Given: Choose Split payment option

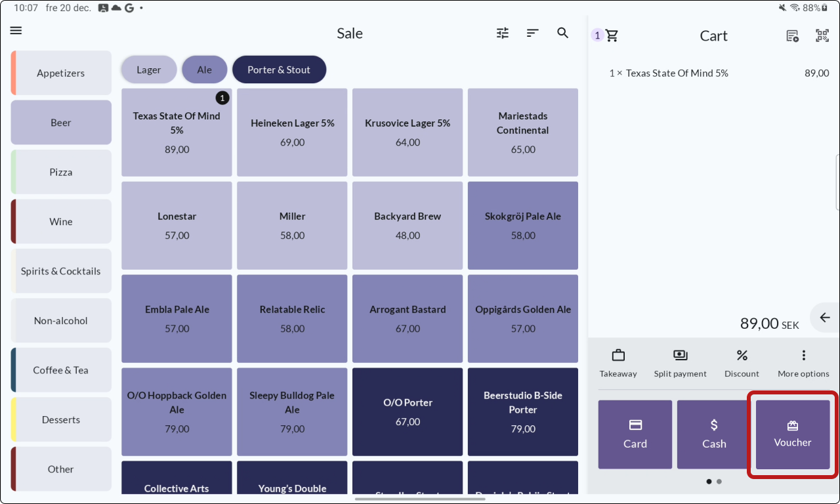Looking at the screenshot, I should coord(680,364).
